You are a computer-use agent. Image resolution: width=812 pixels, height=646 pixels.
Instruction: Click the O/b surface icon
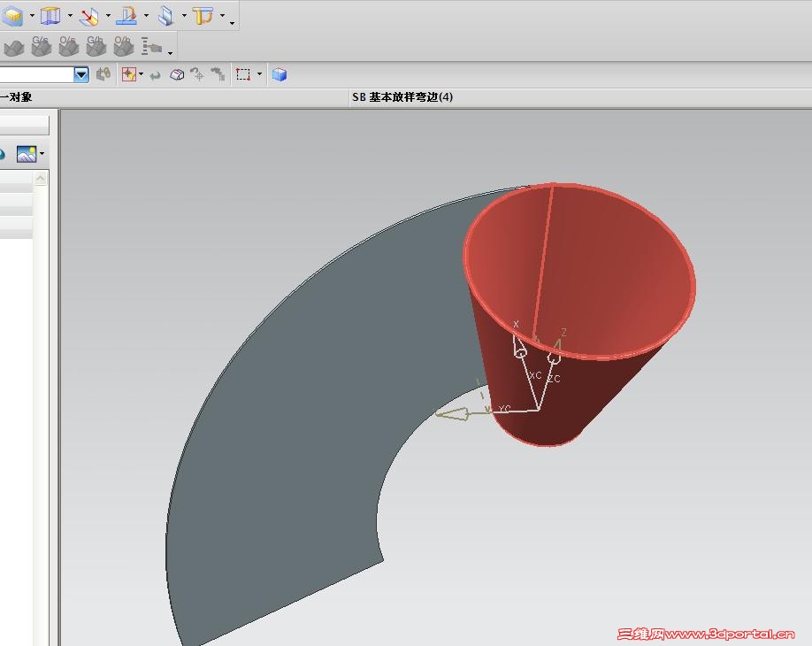[123, 47]
